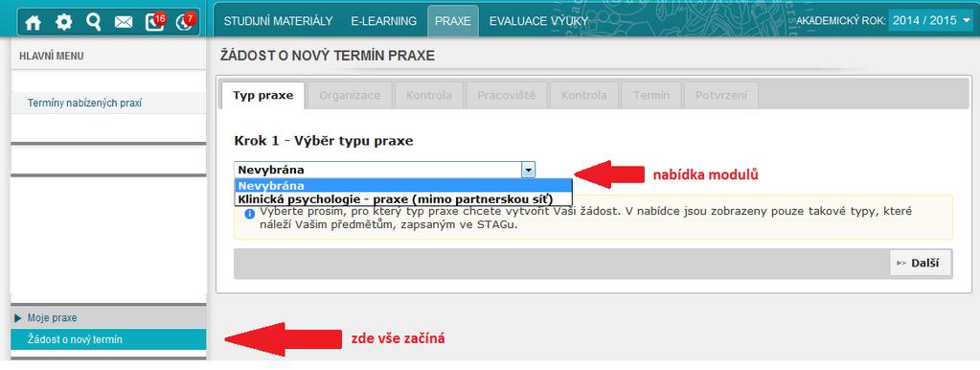Select the Typ praxe tab
This screenshot has height=370, width=980.
(x=263, y=96)
